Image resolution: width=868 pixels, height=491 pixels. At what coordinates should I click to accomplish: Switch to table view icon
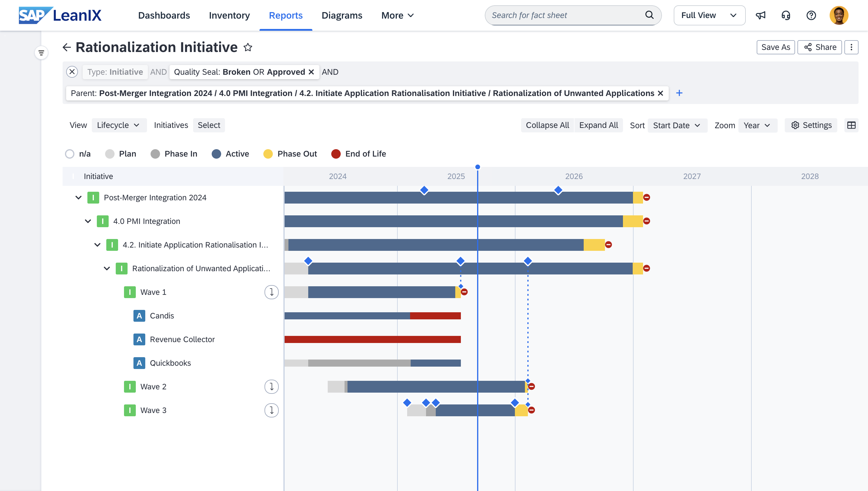coord(851,126)
